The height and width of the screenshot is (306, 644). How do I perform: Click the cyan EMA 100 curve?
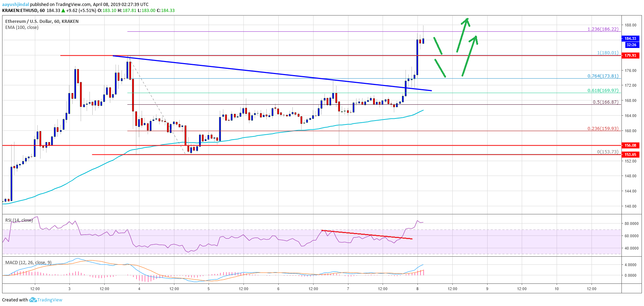click(213, 142)
